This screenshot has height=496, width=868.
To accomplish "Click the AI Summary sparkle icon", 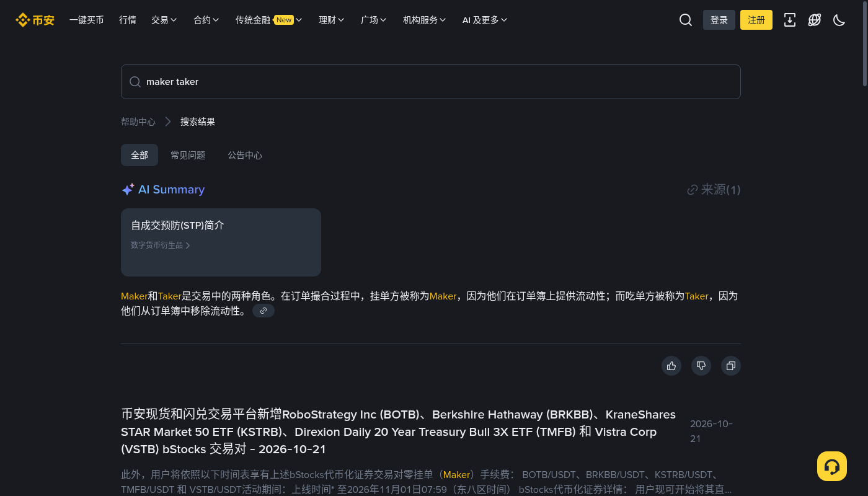I will (128, 190).
